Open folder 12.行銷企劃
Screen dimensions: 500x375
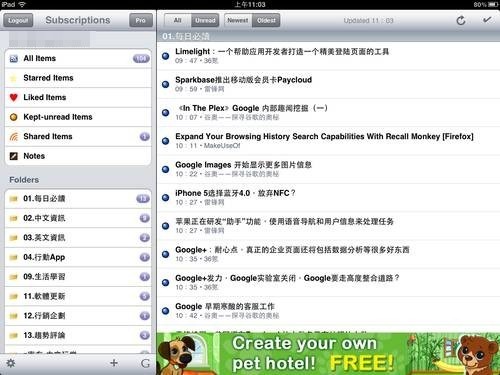tap(78, 316)
